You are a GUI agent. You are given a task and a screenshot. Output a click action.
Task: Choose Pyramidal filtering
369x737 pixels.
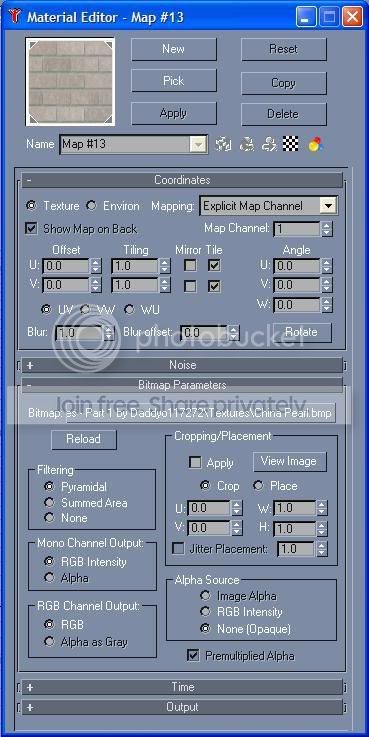pos(49,486)
